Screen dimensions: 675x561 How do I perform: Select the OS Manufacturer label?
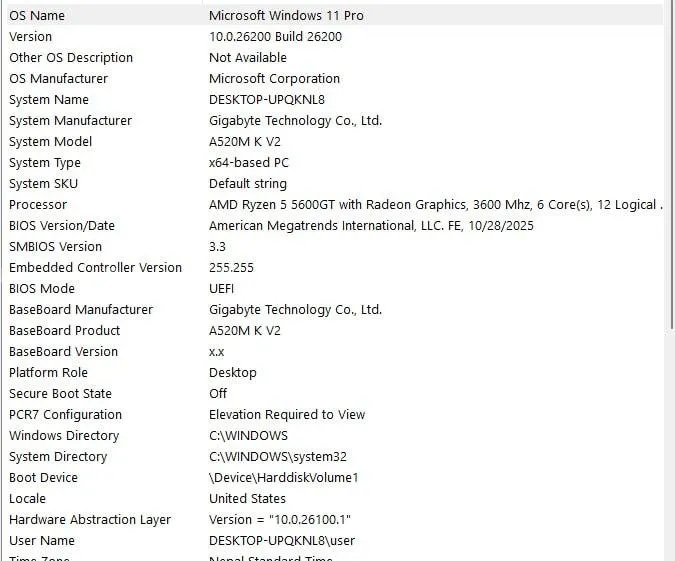[x=59, y=79]
